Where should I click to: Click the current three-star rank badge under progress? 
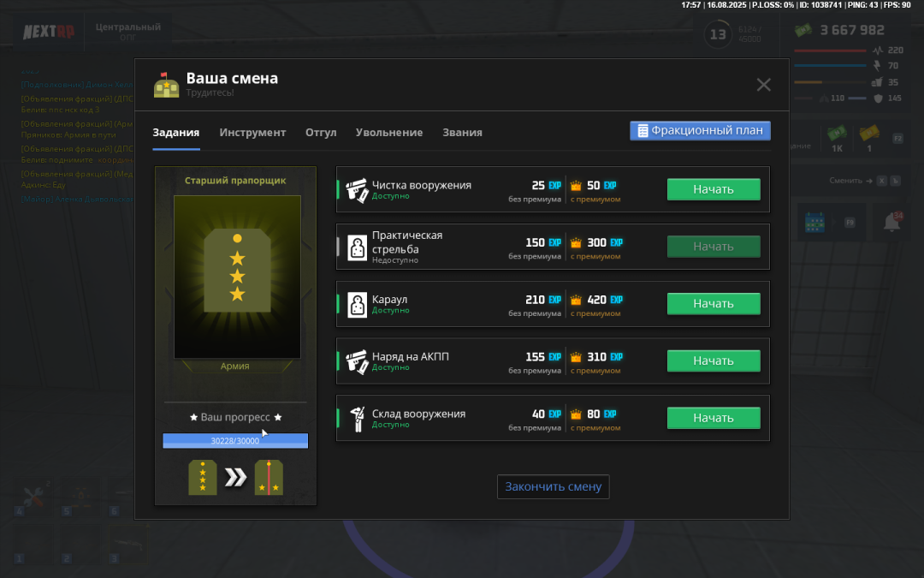click(203, 477)
